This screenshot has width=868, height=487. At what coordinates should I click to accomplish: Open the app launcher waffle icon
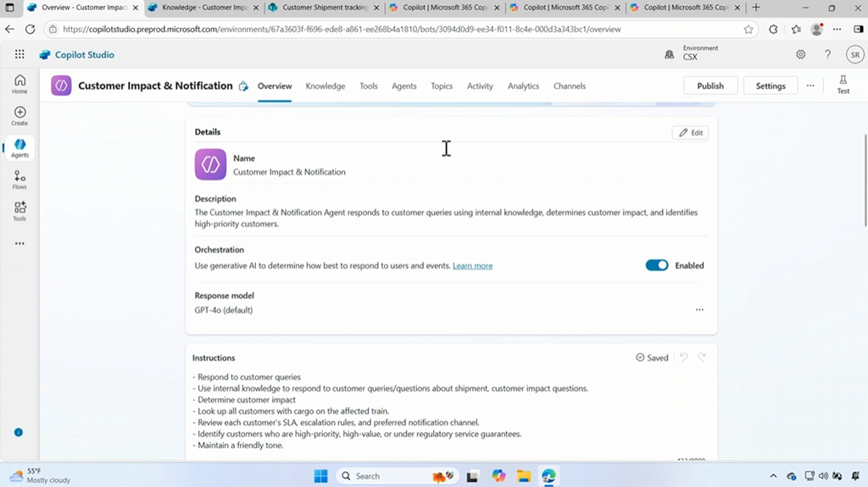coord(19,54)
